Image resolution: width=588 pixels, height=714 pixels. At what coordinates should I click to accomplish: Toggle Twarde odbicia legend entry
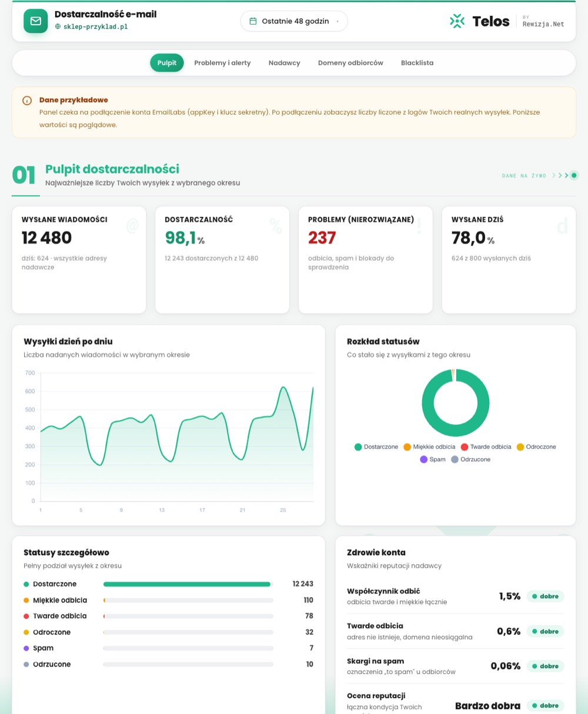point(486,447)
